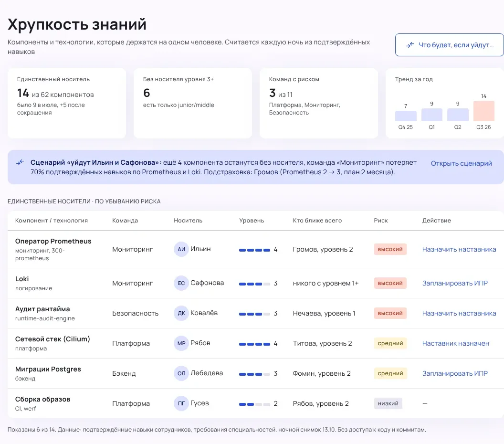
Task: Click «Нечаева, уровень 1» cell
Action: pos(325,314)
